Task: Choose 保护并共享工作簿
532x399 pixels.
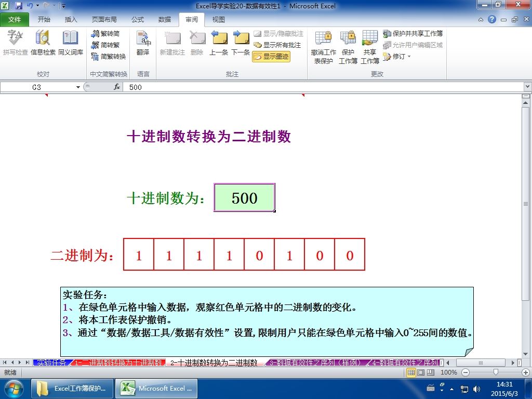Action: click(413, 34)
